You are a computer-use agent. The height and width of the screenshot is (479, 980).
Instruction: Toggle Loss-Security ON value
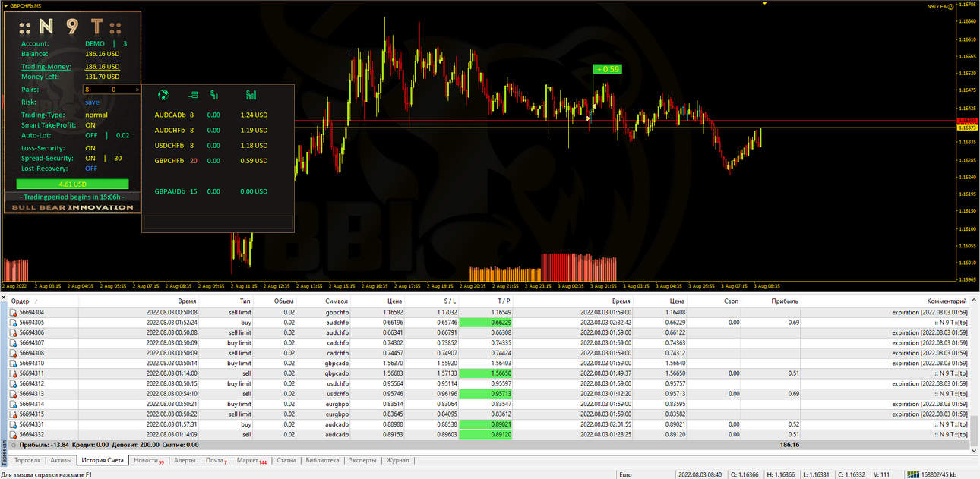90,148
